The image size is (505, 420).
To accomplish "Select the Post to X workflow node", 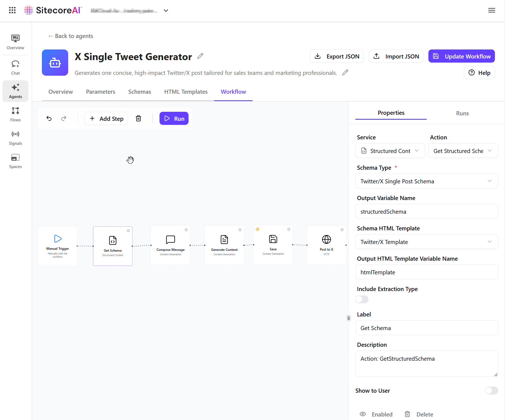I will tap(326, 245).
